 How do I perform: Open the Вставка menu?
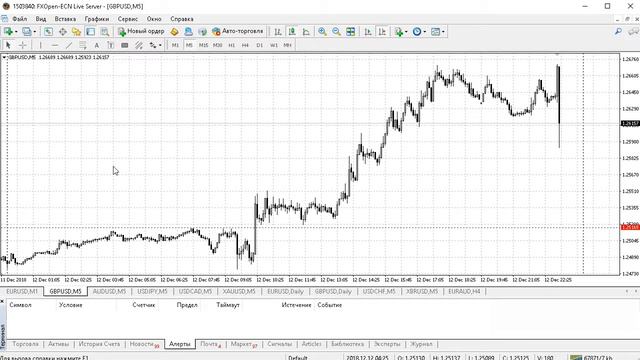pos(65,19)
